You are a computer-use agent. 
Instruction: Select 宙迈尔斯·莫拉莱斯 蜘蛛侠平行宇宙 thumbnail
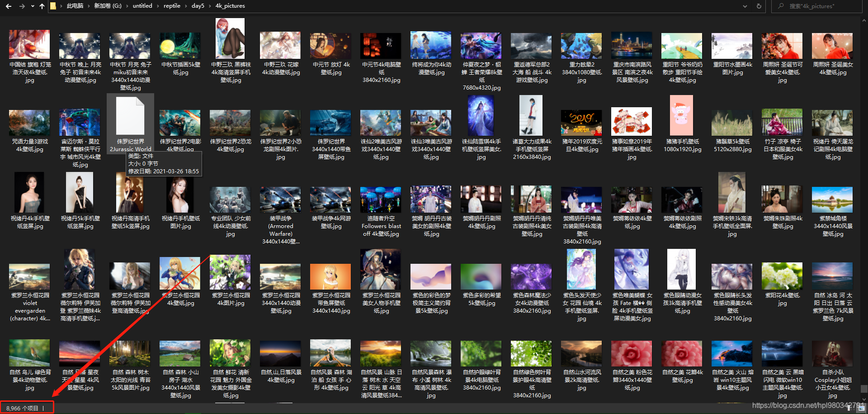click(80, 122)
